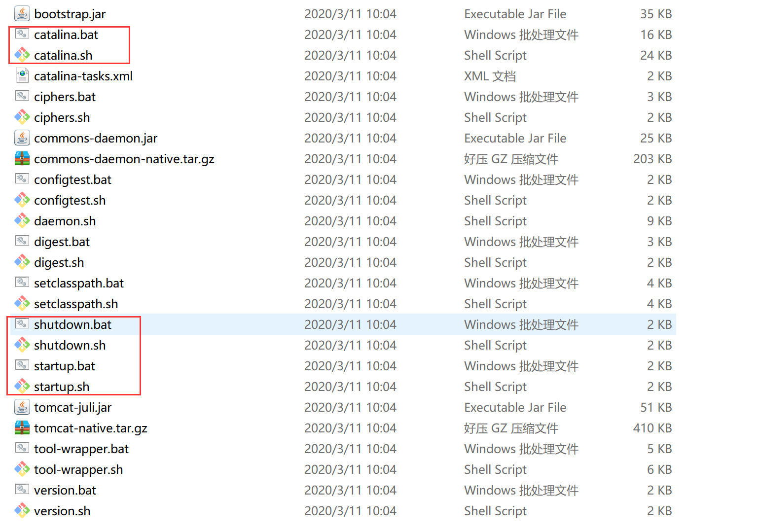
Task: Click the digest.sh shell script icon
Action: pyautogui.click(x=22, y=262)
